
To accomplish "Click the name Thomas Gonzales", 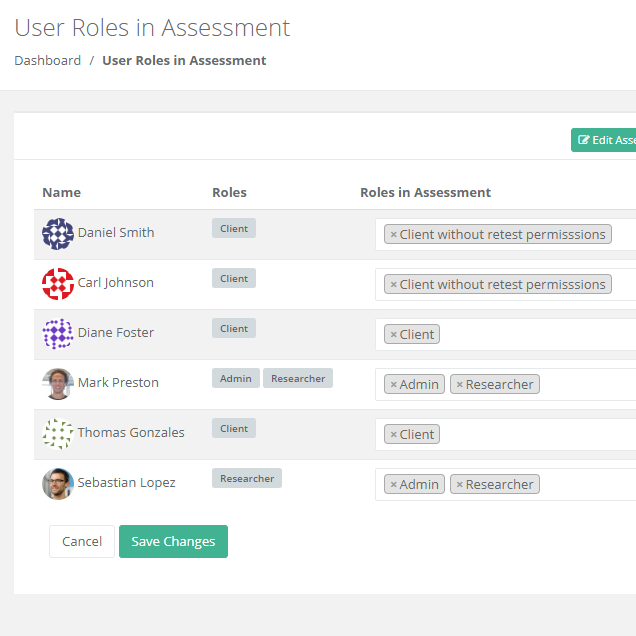I will click(131, 432).
